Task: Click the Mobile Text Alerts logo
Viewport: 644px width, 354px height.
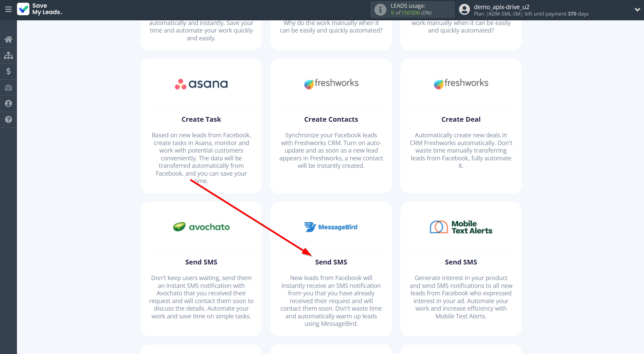Action: point(461,227)
